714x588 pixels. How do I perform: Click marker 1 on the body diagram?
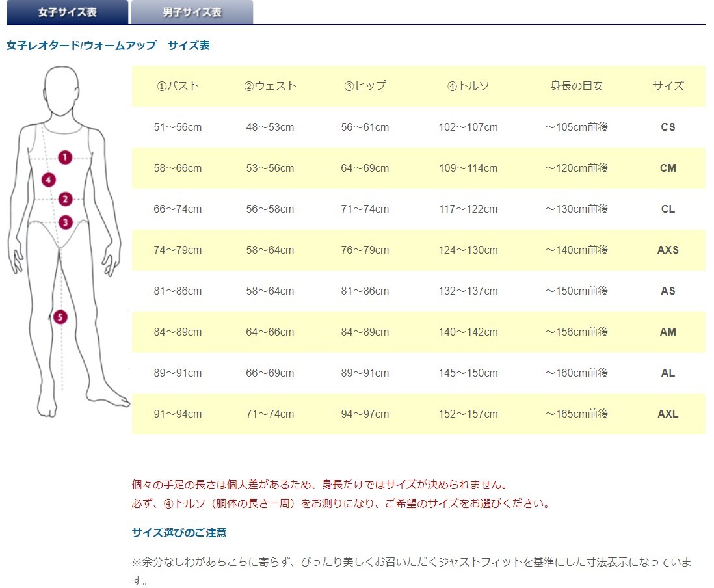coord(65,157)
